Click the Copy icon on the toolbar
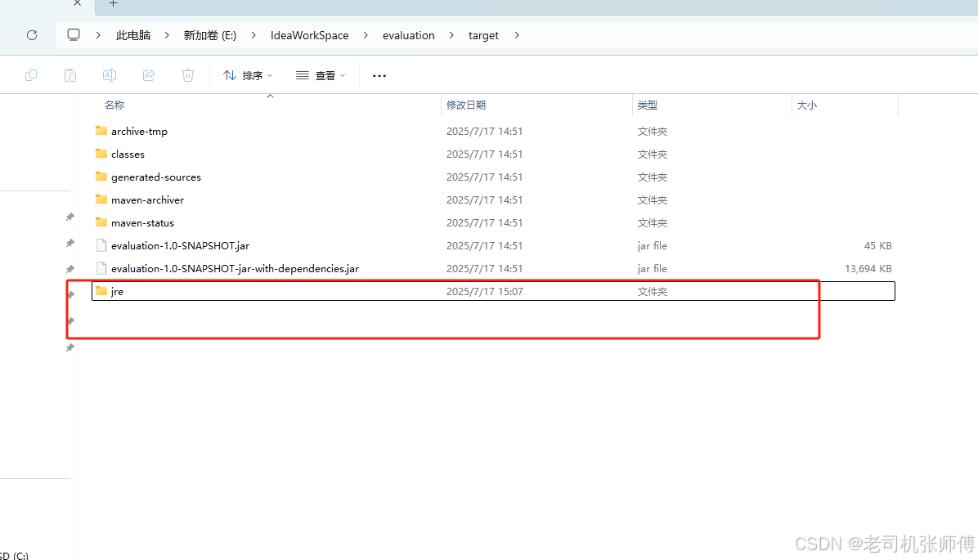978x560 pixels. (31, 74)
